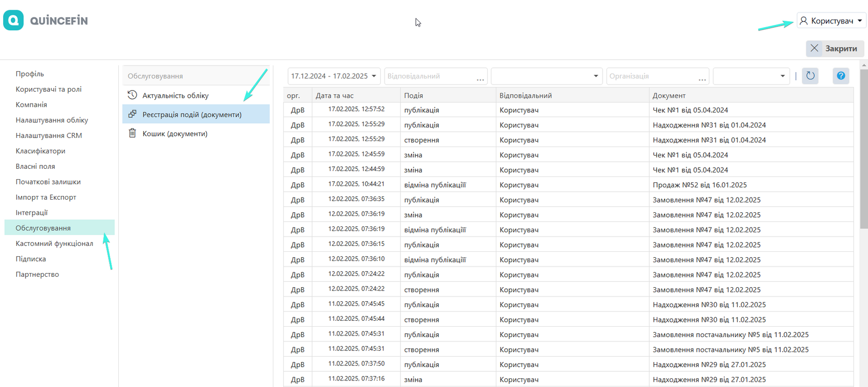Viewport: 868px width, 387px height.
Task: Click the QuinceFin logo icon
Action: [14, 21]
